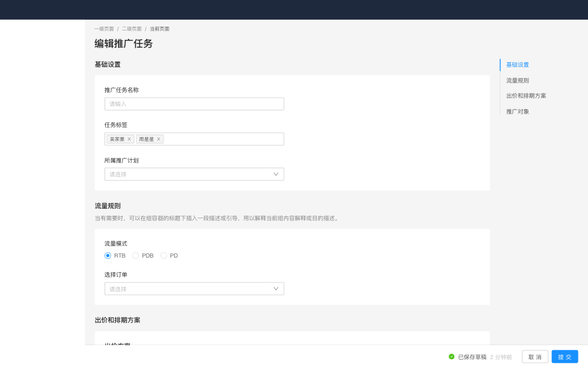
Task: Go to 二级页面 breadcrumb
Action: click(132, 29)
